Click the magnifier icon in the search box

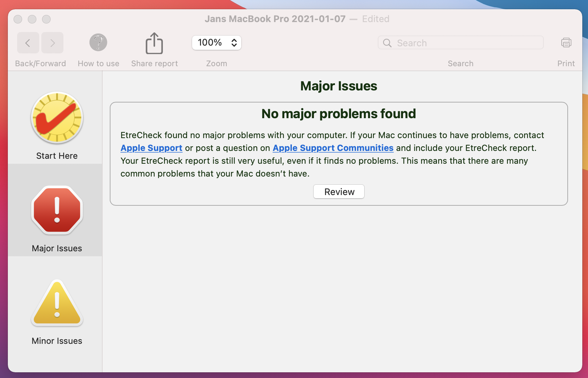click(x=387, y=43)
